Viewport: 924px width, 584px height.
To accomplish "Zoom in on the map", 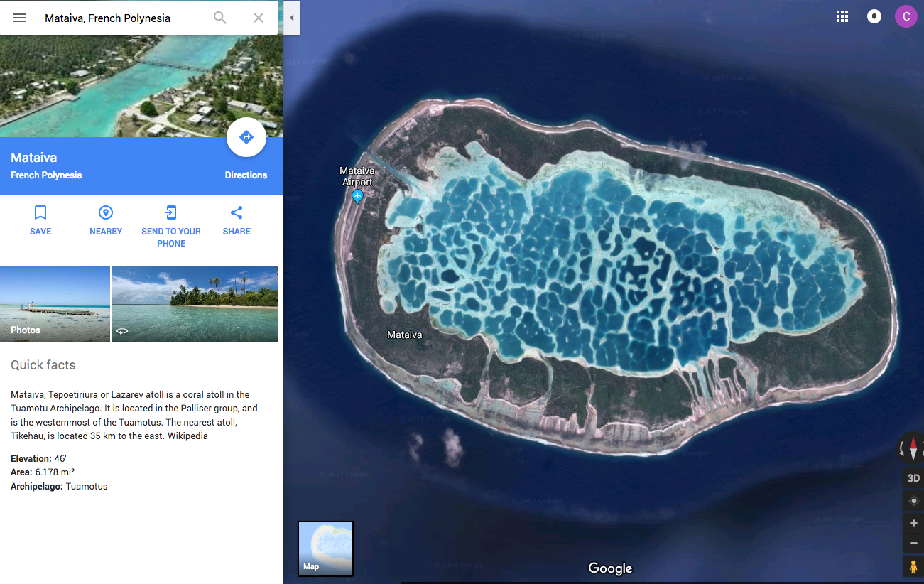I will coord(913,524).
